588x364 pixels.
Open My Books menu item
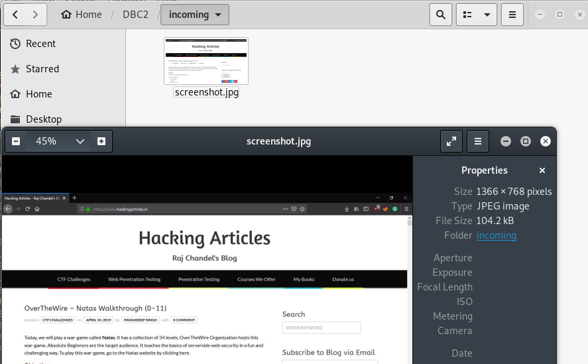click(x=304, y=279)
